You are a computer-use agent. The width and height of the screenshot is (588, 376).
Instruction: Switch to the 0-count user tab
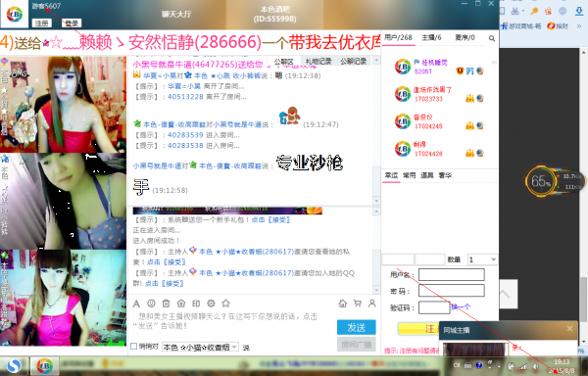tap(465, 38)
